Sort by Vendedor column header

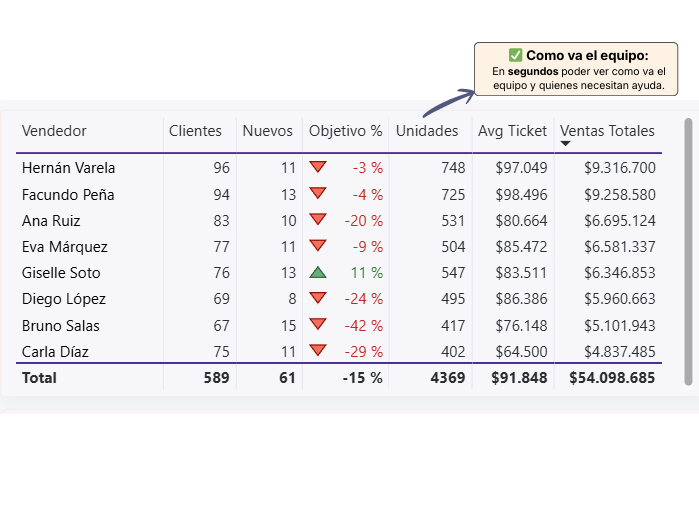(x=54, y=131)
